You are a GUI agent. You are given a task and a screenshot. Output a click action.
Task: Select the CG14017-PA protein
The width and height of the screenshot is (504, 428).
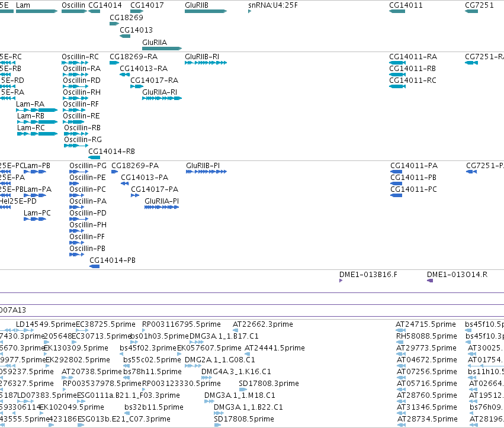(135, 195)
